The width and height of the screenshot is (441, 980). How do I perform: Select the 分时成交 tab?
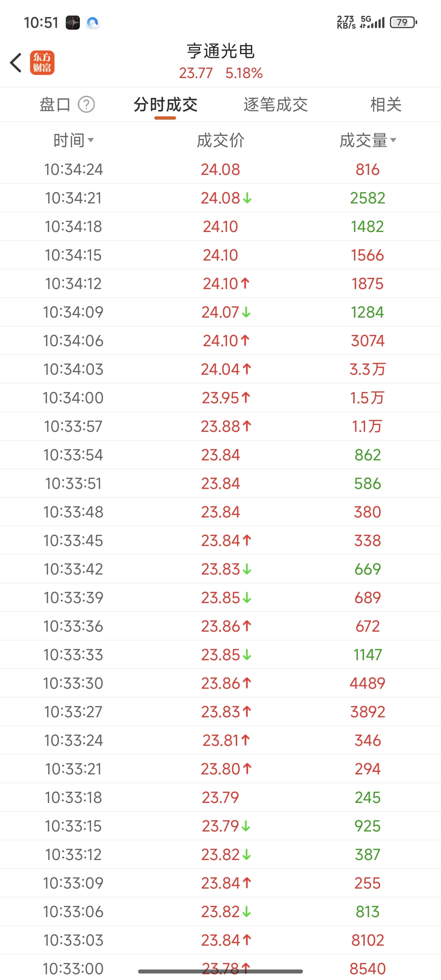166,105
